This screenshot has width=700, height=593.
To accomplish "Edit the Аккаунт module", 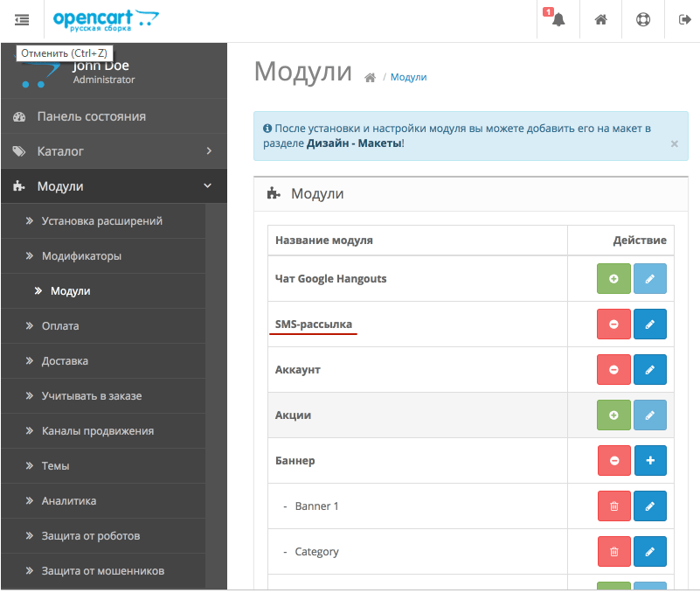I will tap(650, 370).
